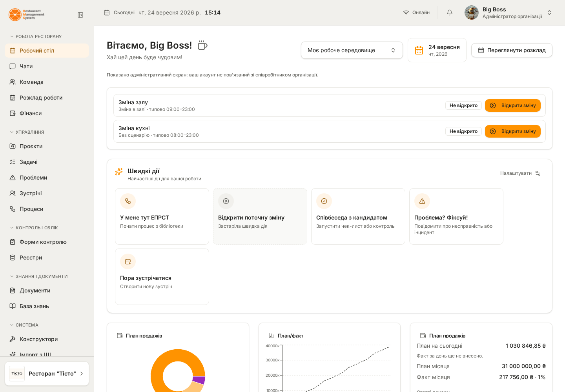This screenshot has height=392, width=565.
Task: Open Зустрічі in sidebar
Action: click(47, 193)
